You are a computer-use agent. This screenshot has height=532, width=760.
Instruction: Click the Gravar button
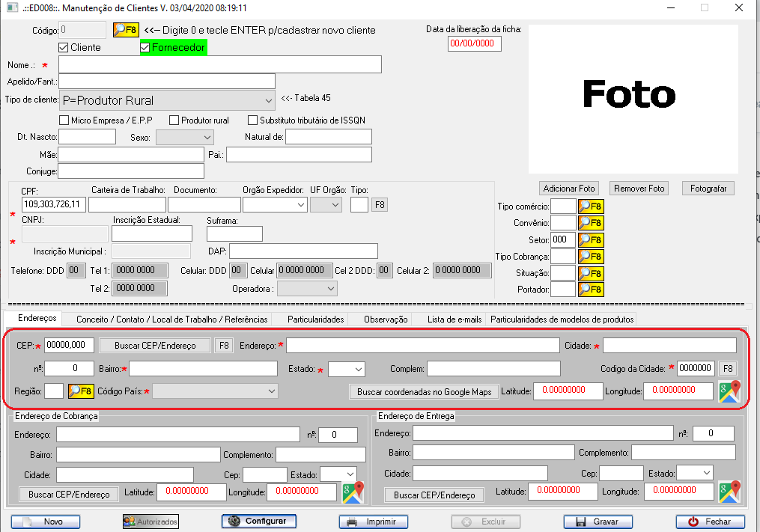tap(597, 522)
